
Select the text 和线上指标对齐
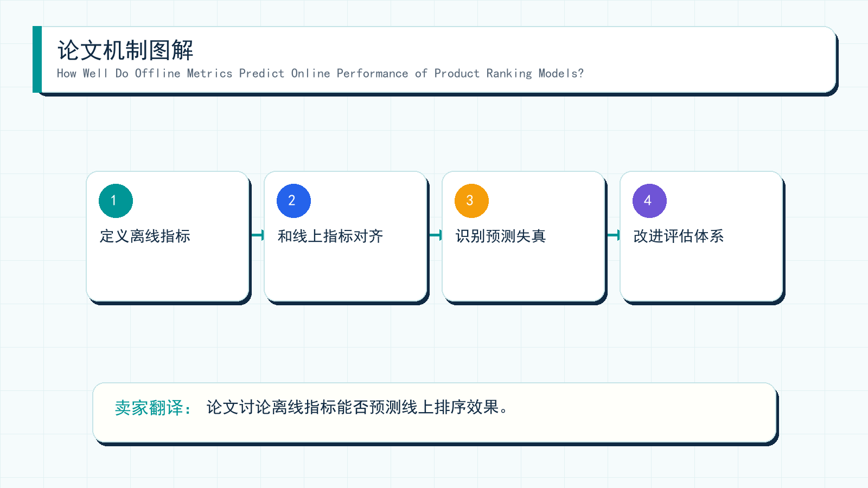click(x=330, y=236)
